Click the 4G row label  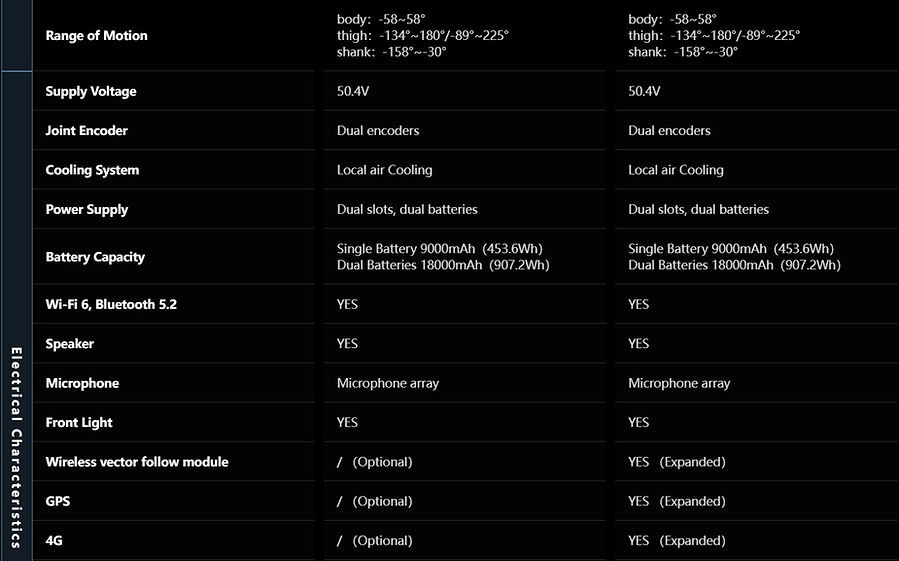pyautogui.click(x=54, y=540)
